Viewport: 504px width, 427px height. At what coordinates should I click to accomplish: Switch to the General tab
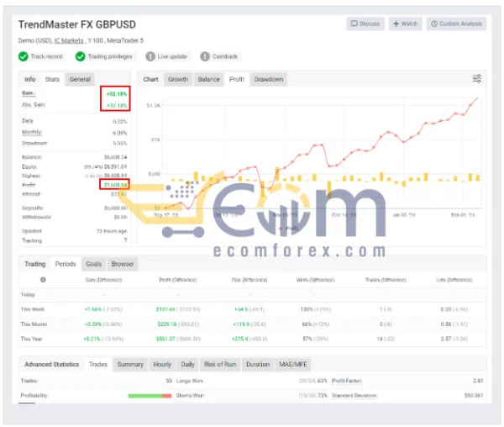click(80, 79)
